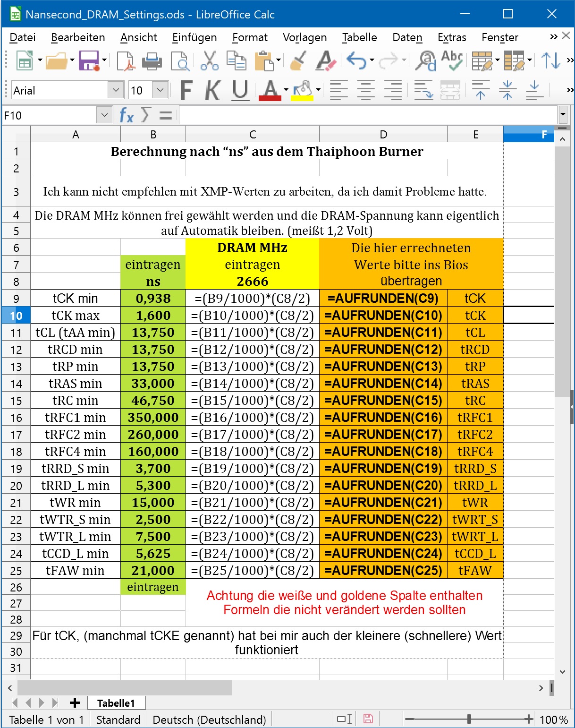
Task: Open the Arial font name dropdown
Action: [x=116, y=90]
